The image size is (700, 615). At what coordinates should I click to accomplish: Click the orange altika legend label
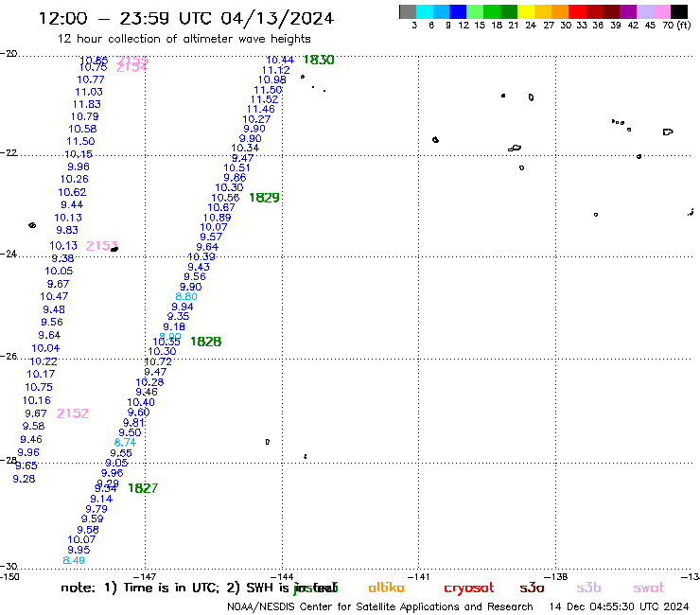386,588
